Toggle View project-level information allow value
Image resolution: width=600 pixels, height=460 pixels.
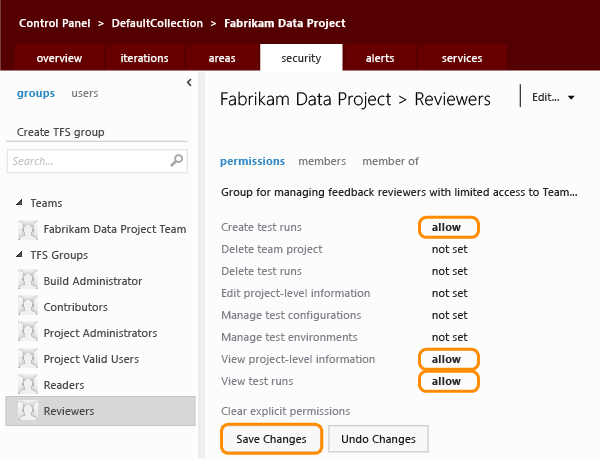click(448, 359)
